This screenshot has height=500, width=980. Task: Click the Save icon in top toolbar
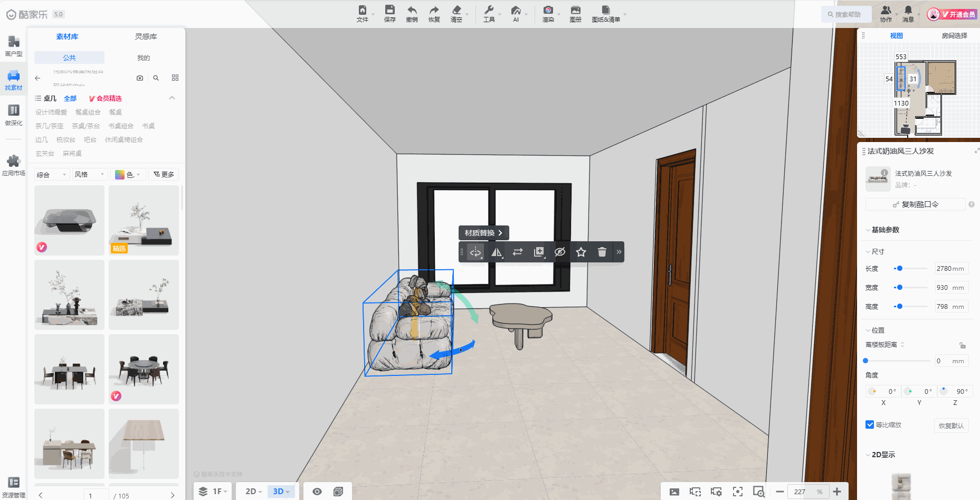point(389,13)
